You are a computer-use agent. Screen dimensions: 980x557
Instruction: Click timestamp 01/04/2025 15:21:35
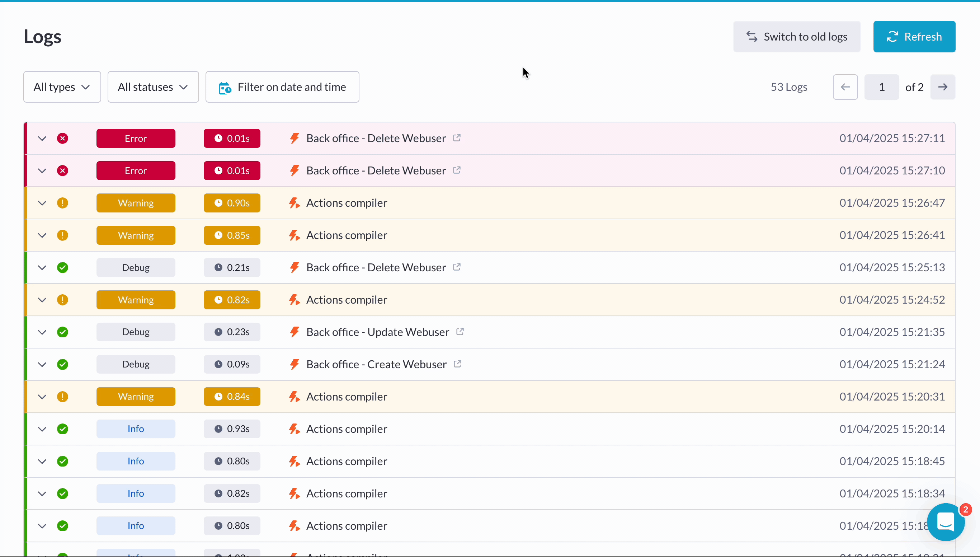tap(892, 332)
